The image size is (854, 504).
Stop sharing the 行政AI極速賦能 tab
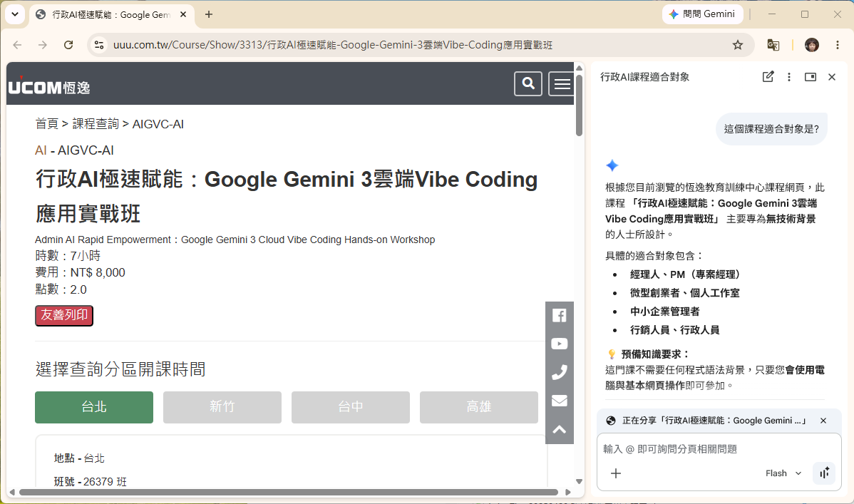pyautogui.click(x=823, y=421)
